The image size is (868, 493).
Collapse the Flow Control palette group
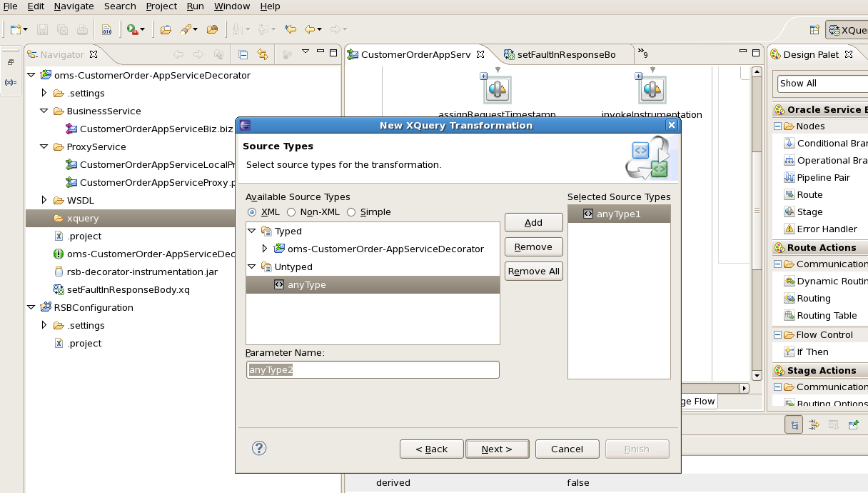click(x=777, y=334)
